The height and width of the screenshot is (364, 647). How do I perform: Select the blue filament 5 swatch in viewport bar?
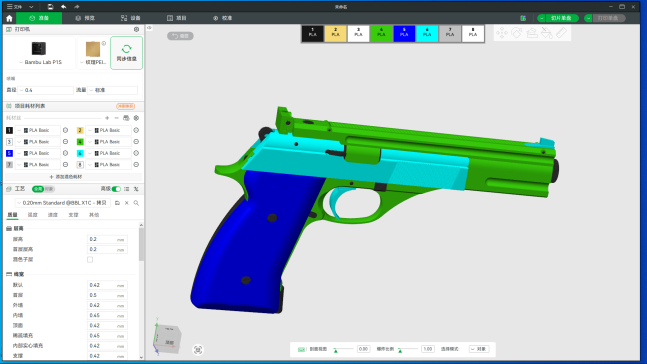(x=404, y=33)
